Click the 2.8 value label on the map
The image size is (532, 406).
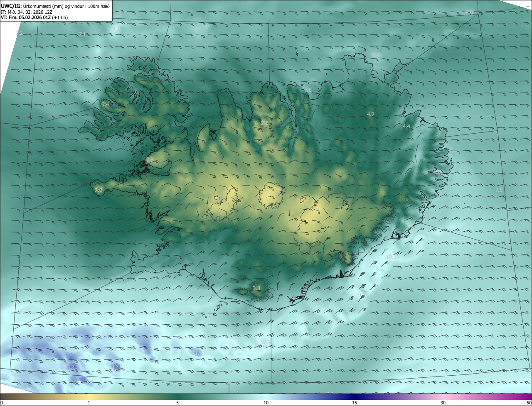coord(150,160)
